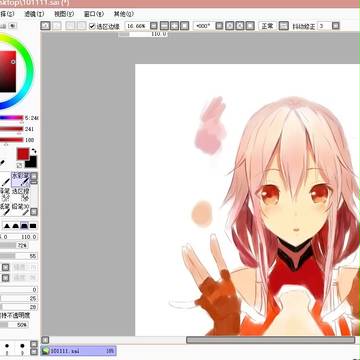Adjust the 50% slider below 不透明度
The height and width of the screenshot is (360, 360).
click(14, 325)
